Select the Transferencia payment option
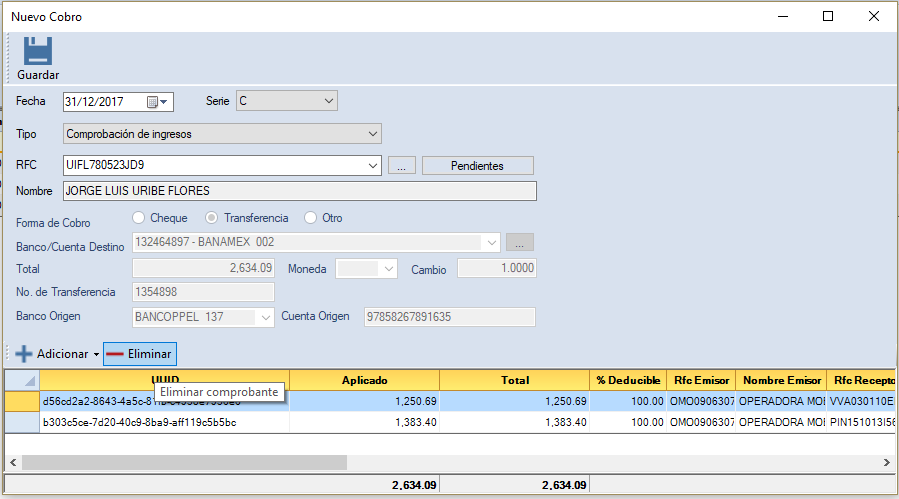This screenshot has height=499, width=899. (212, 218)
